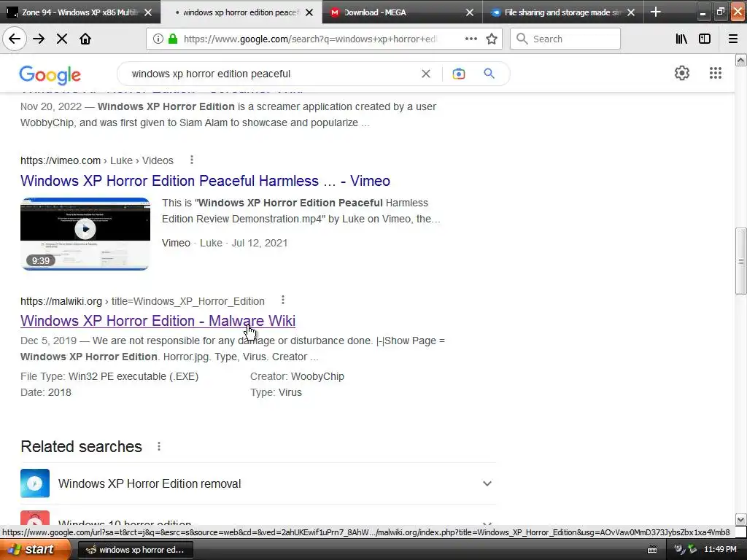Switch to File sharing and storage tab
This screenshot has height=560, width=747.
(564, 12)
